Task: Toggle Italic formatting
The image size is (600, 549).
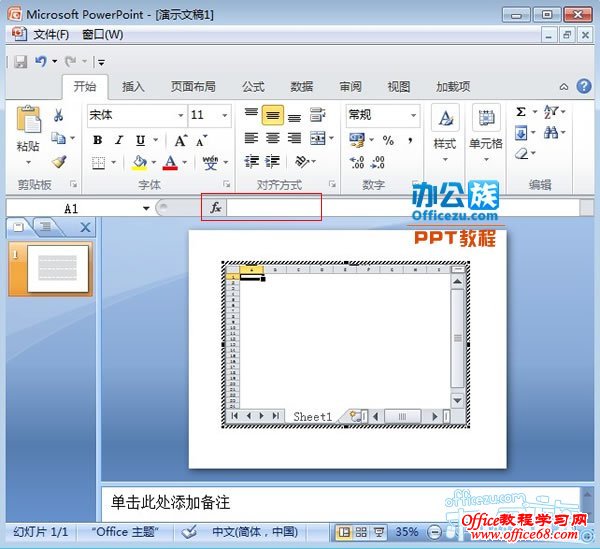Action: coord(118,140)
